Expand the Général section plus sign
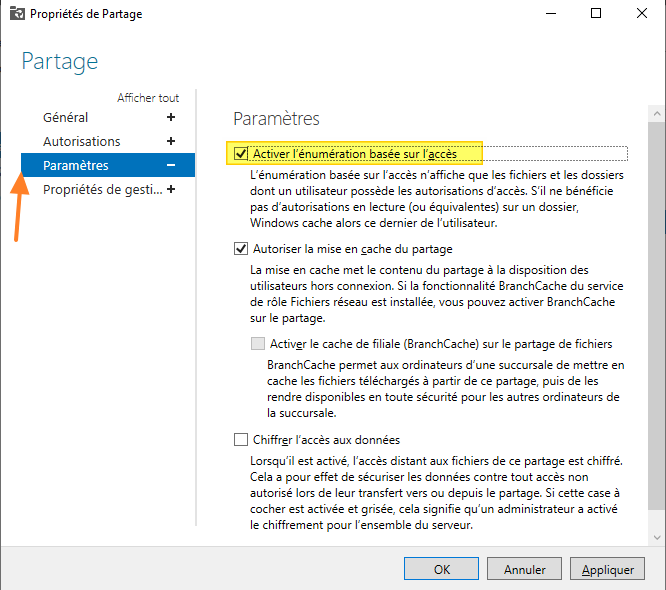 171,117
